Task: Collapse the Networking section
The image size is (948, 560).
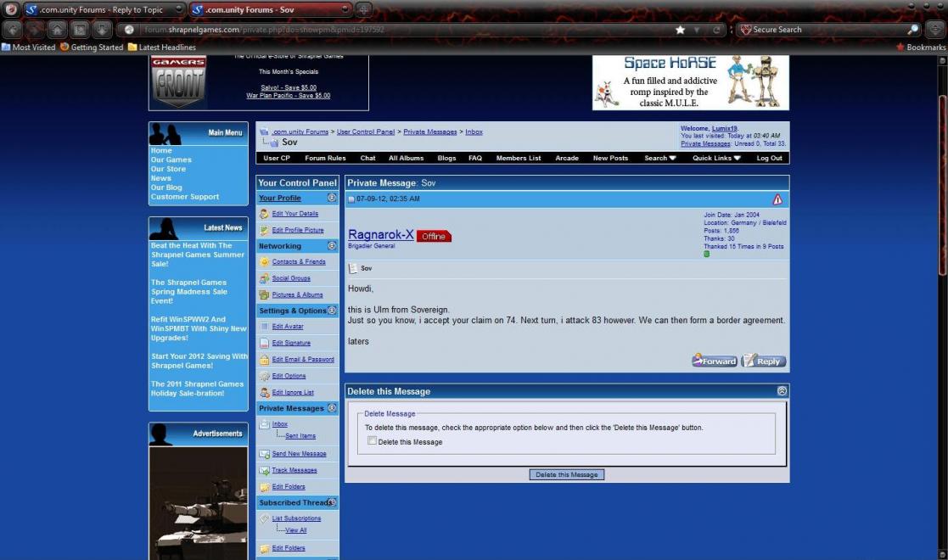Action: [x=332, y=246]
